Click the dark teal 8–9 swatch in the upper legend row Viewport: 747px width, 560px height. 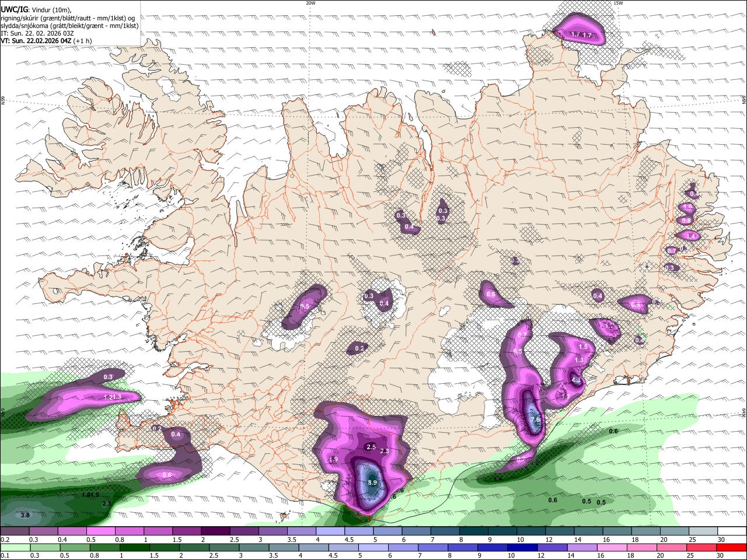coord(473,531)
